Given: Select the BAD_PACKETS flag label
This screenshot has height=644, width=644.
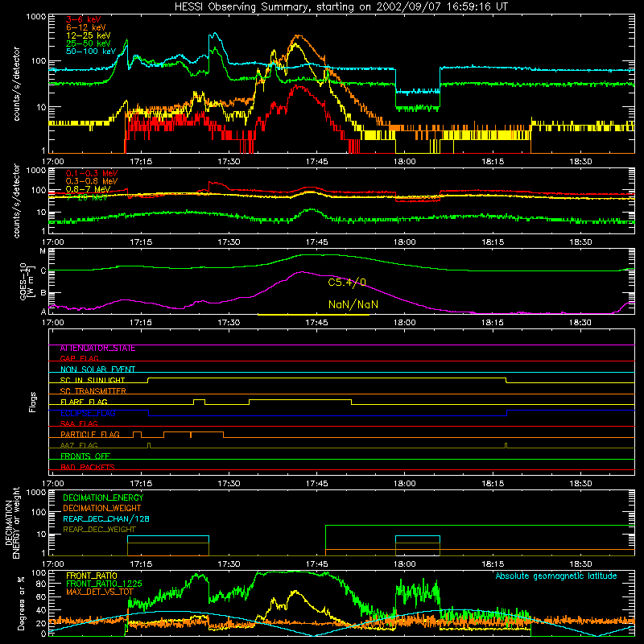Looking at the screenshot, I should pos(88,467).
